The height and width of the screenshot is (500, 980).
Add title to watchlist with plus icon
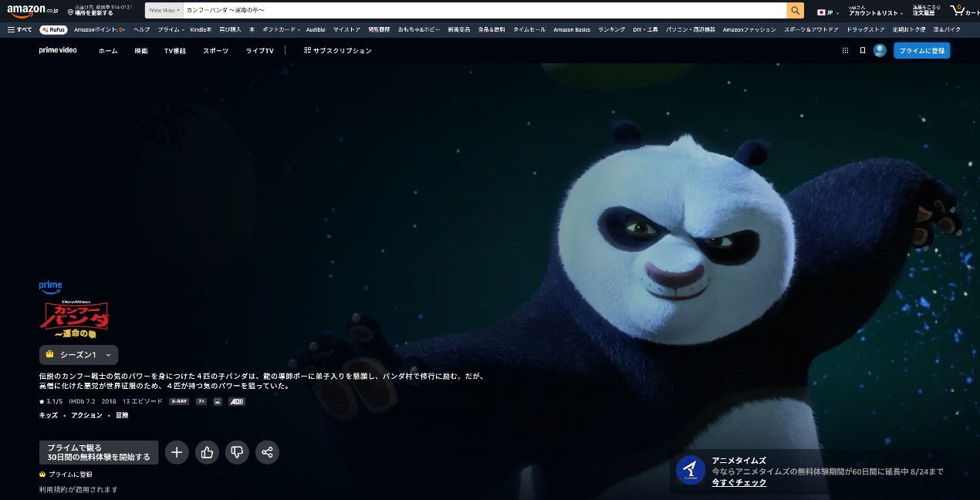point(177,452)
